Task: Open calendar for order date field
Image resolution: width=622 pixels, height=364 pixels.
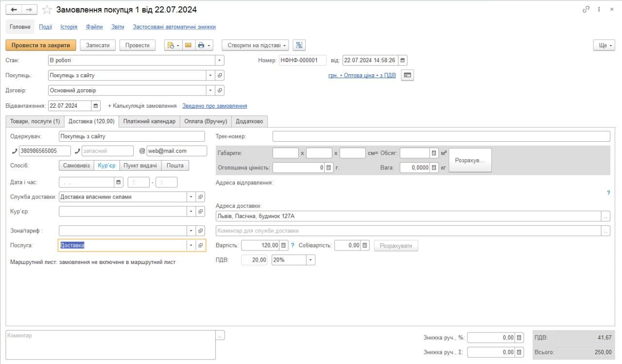Action: click(x=402, y=60)
